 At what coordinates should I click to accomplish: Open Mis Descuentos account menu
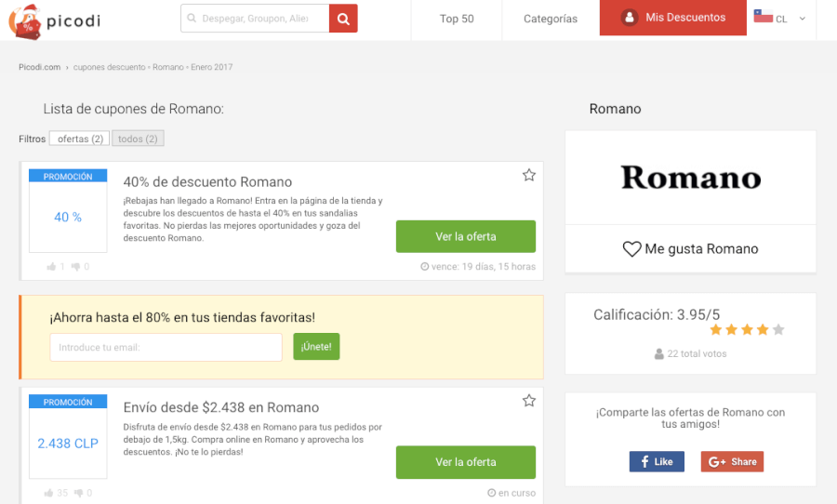click(x=672, y=18)
